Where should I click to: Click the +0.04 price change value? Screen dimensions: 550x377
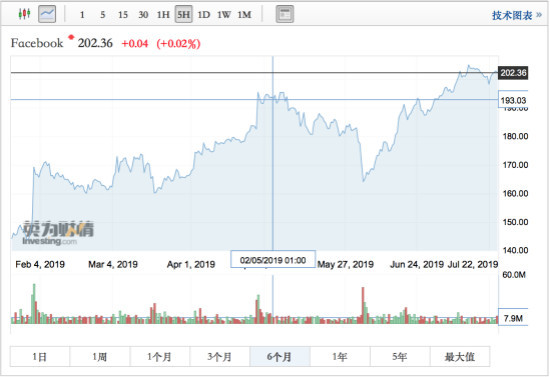point(135,43)
